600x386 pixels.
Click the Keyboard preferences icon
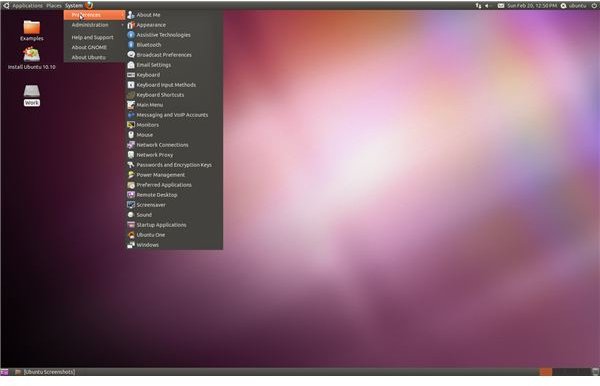click(131, 75)
